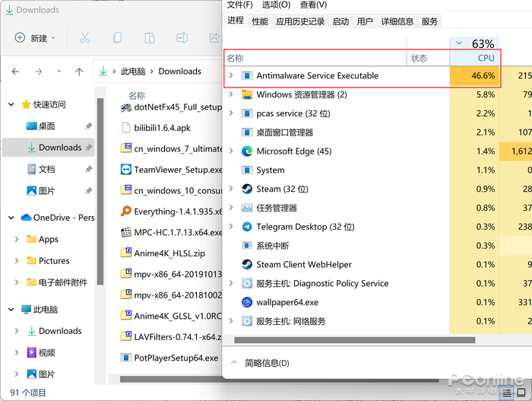Click Explorer navigation pane vertical scrollbar
Image resolution: width=532 pixels, height=401 pixels.
tap(100, 191)
